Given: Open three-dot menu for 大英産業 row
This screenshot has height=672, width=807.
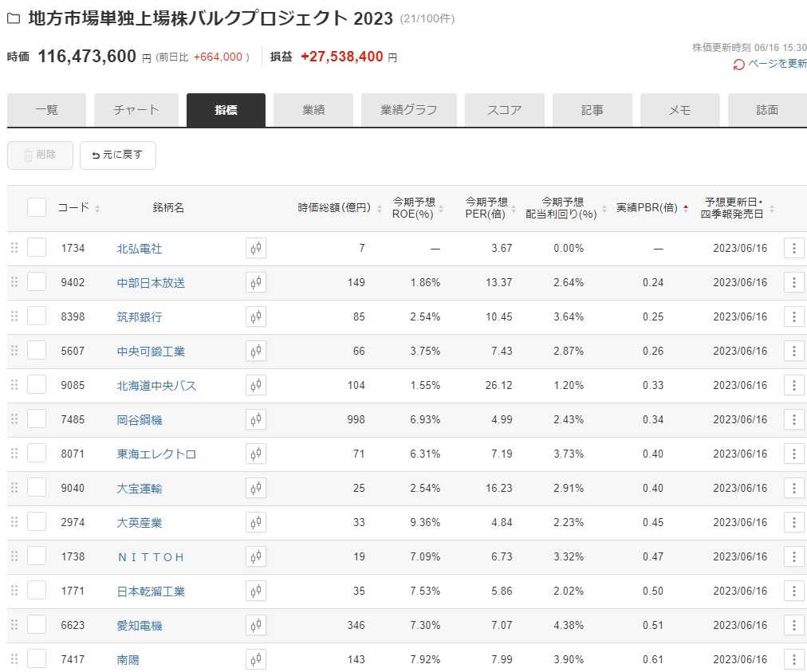Looking at the screenshot, I should point(793,523).
